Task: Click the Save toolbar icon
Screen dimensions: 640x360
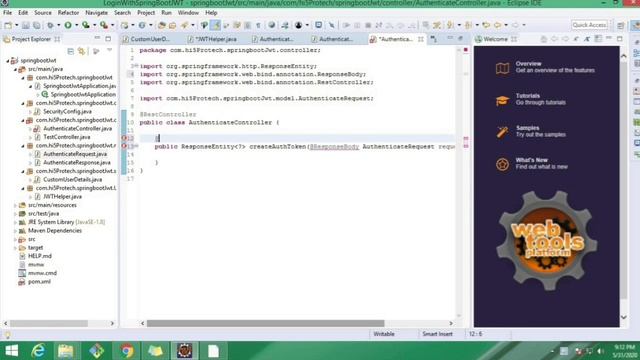Action: (26, 25)
